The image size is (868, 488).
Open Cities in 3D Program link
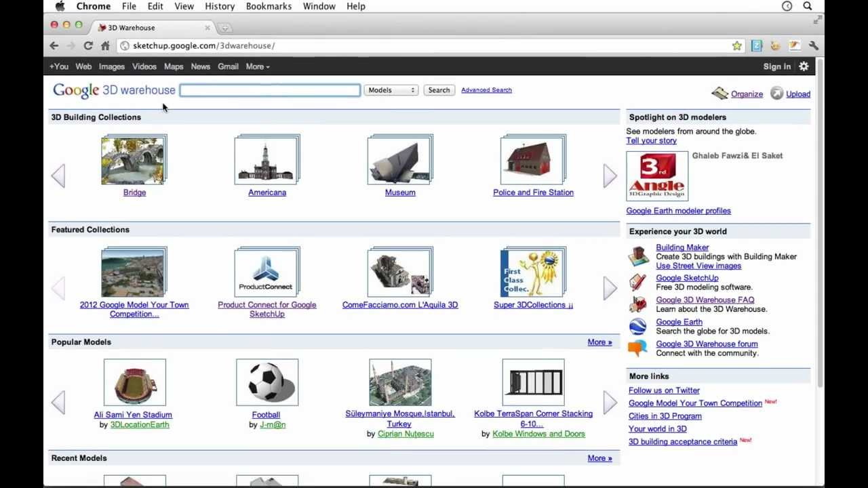click(665, 416)
